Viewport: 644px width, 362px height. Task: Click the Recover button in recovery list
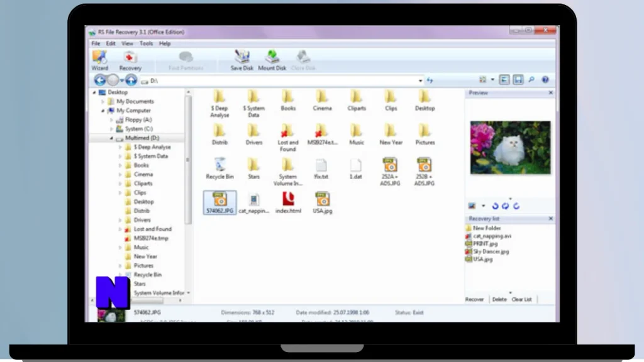474,299
